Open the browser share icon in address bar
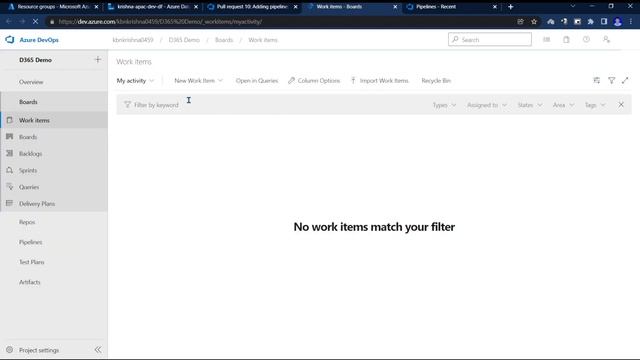 (x=520, y=22)
